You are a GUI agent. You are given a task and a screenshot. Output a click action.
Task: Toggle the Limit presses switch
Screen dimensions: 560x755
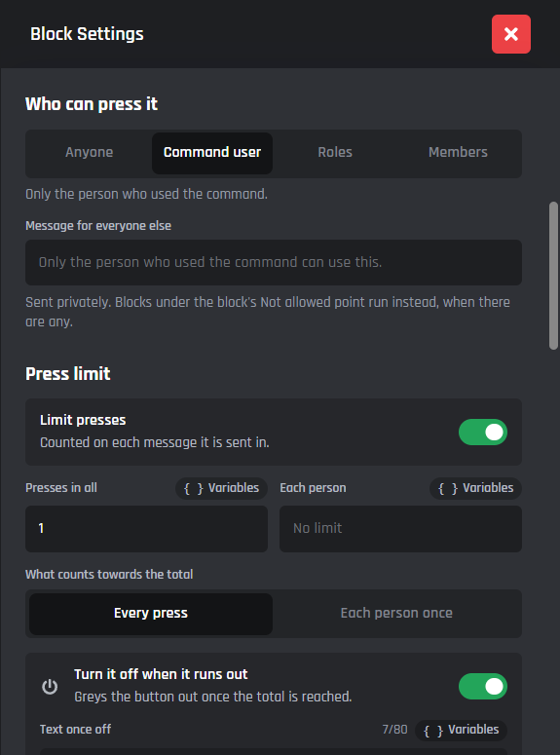482,432
